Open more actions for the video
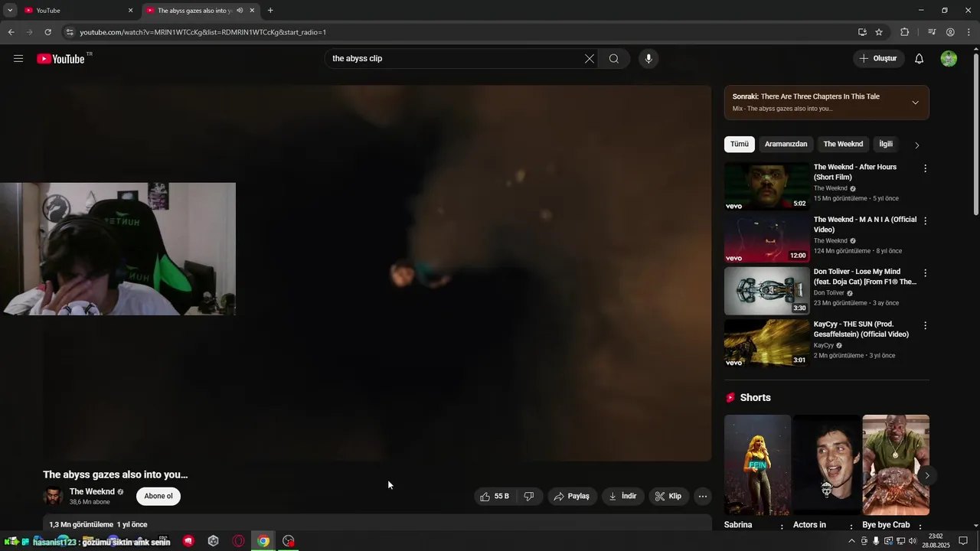This screenshot has width=980, height=551. [x=702, y=497]
